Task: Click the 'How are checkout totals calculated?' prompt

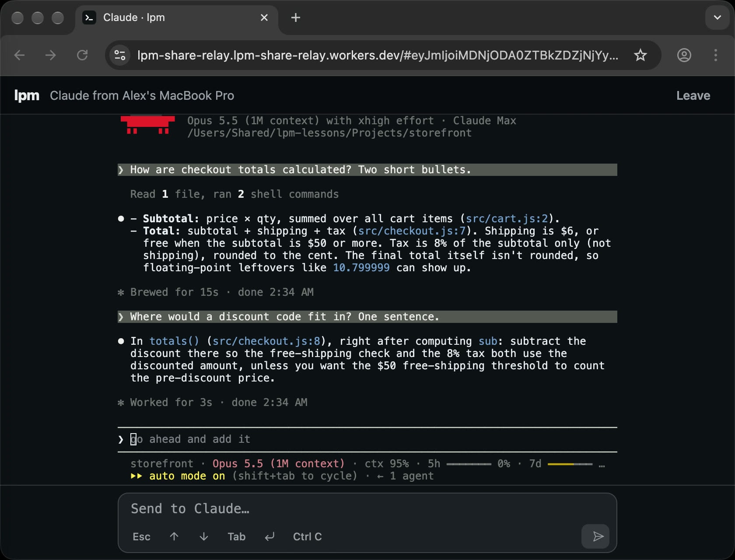Action: (x=367, y=170)
